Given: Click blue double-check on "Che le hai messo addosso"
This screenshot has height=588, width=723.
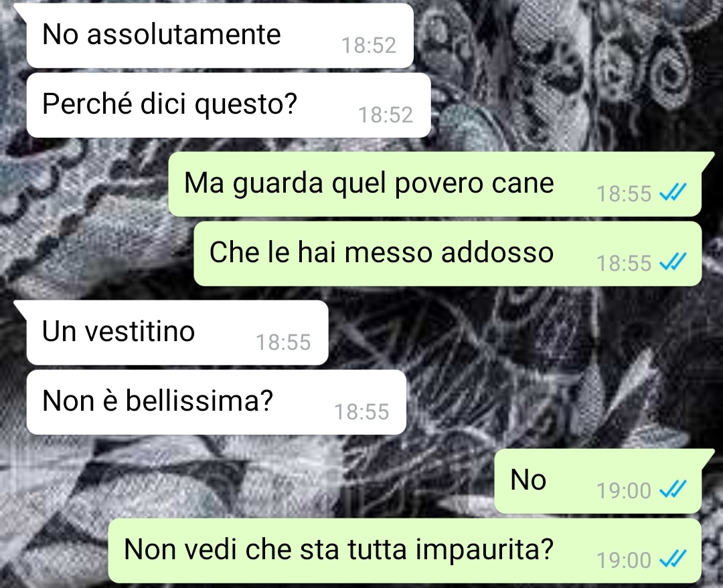Looking at the screenshot, I should 673,262.
